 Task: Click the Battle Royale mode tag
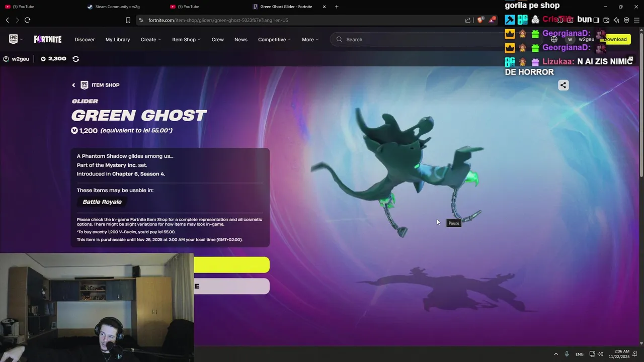point(102,202)
